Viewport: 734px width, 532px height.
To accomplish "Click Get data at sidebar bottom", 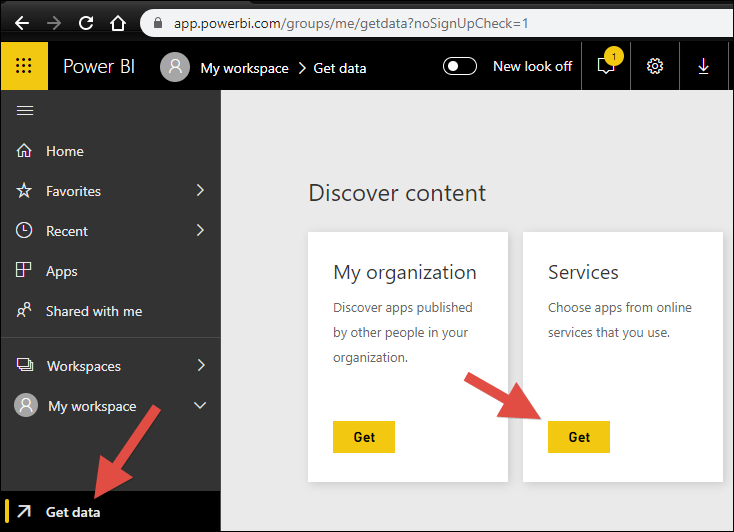I will tap(72, 512).
